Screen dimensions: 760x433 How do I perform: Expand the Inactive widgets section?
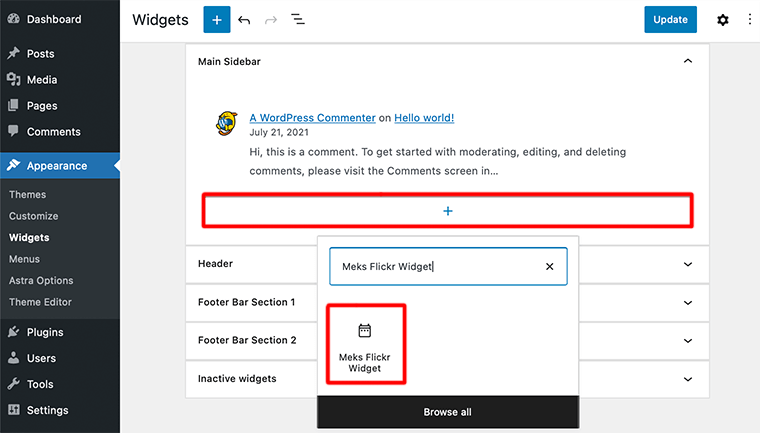[x=687, y=379]
